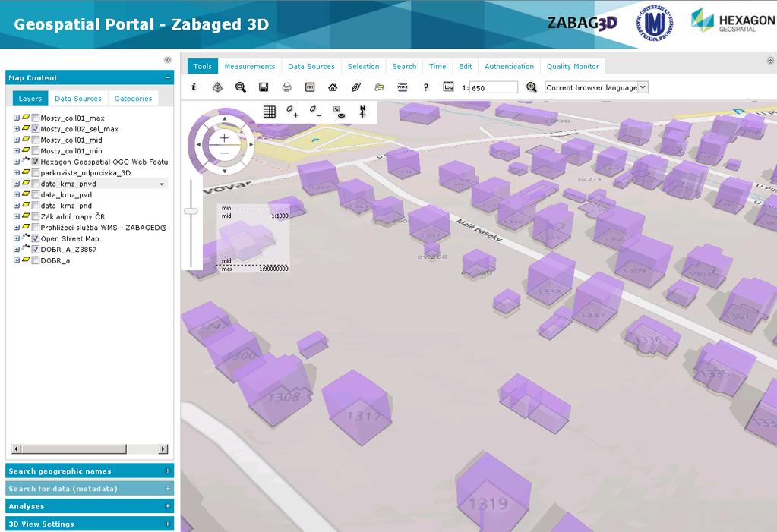
Task: Zoom out with navigation minus button
Action: point(225,153)
